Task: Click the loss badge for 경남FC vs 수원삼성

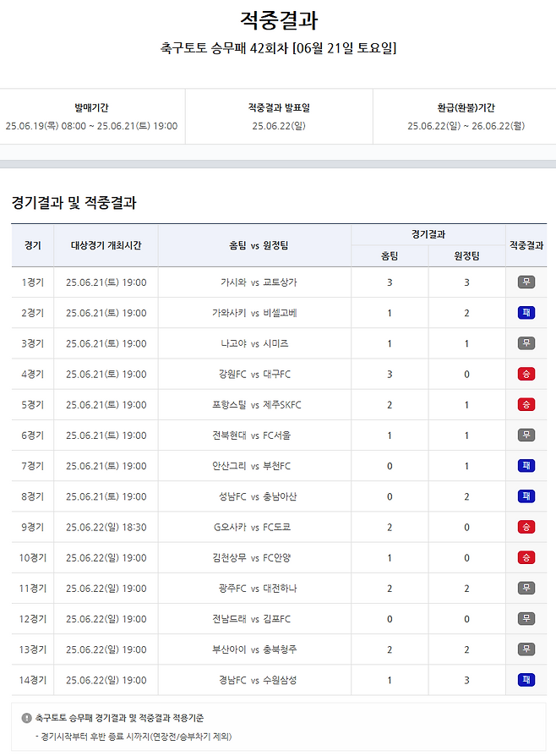Action: coord(526,679)
